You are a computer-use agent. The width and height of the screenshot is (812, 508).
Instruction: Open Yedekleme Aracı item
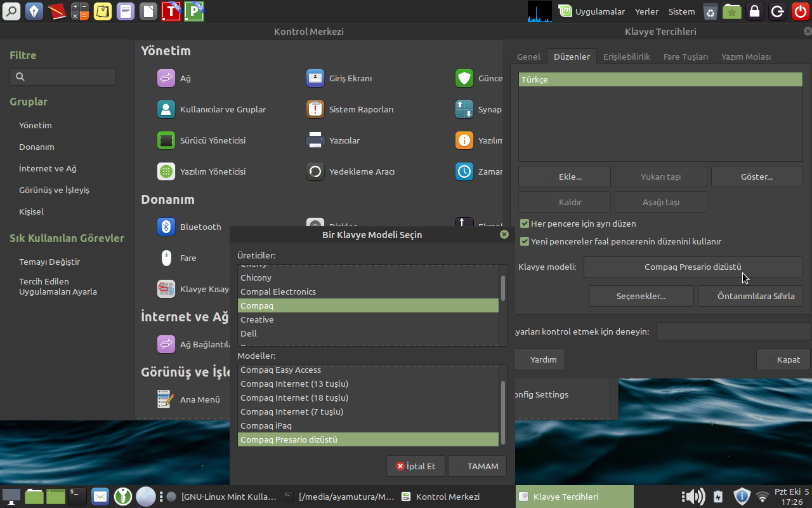click(350, 171)
